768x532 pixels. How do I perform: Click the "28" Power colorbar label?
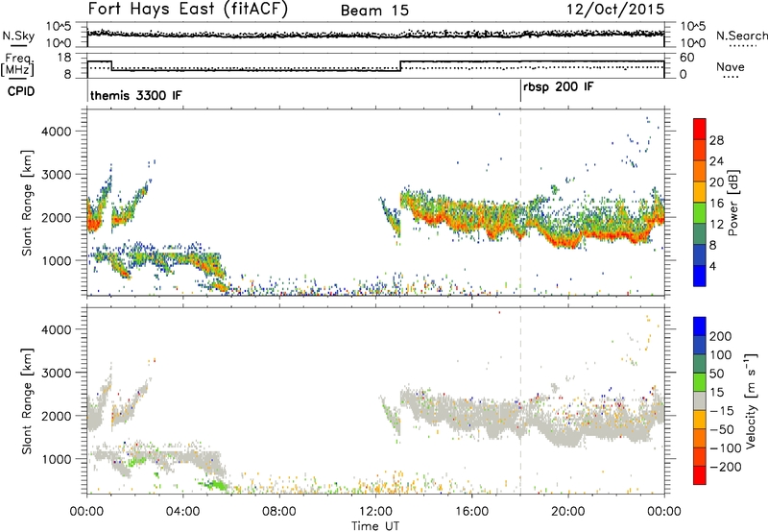pyautogui.click(x=716, y=140)
